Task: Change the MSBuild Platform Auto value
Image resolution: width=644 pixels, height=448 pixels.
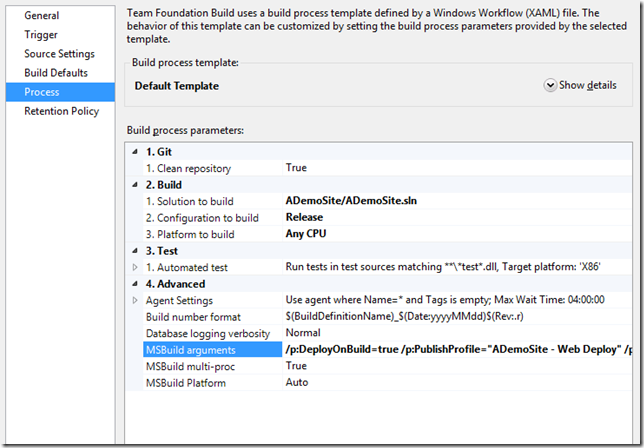Action: point(297,382)
